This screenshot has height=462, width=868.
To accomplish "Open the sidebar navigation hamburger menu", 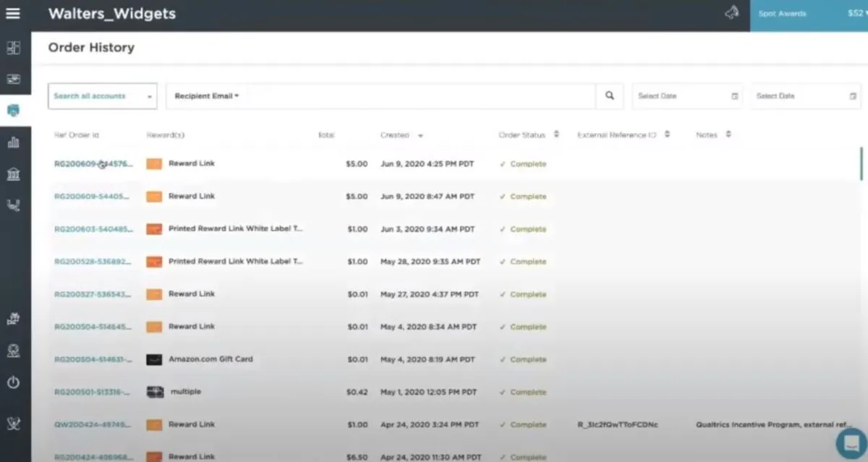I will click(13, 13).
